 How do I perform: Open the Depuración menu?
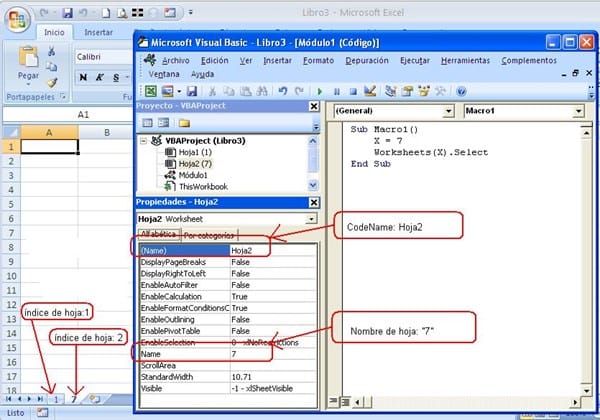pyautogui.click(x=367, y=60)
